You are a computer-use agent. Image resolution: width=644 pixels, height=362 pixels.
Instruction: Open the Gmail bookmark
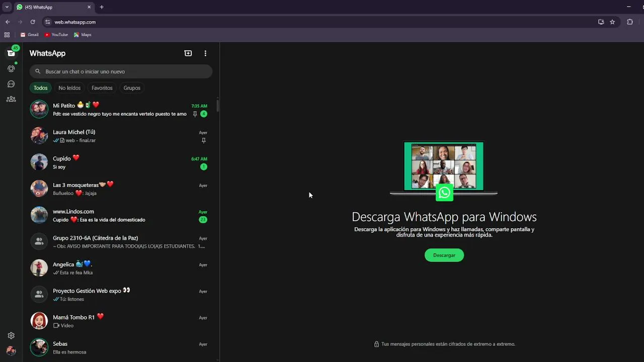[x=29, y=35]
